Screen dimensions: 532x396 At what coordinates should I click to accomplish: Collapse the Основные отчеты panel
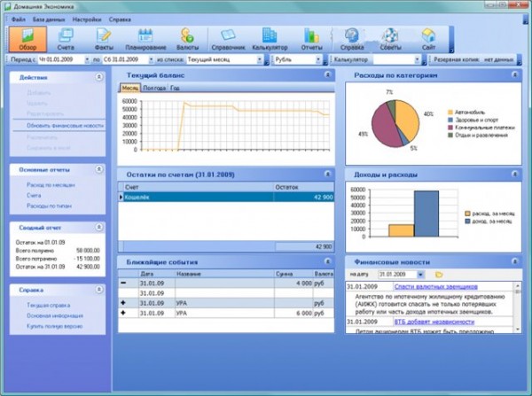(x=98, y=169)
